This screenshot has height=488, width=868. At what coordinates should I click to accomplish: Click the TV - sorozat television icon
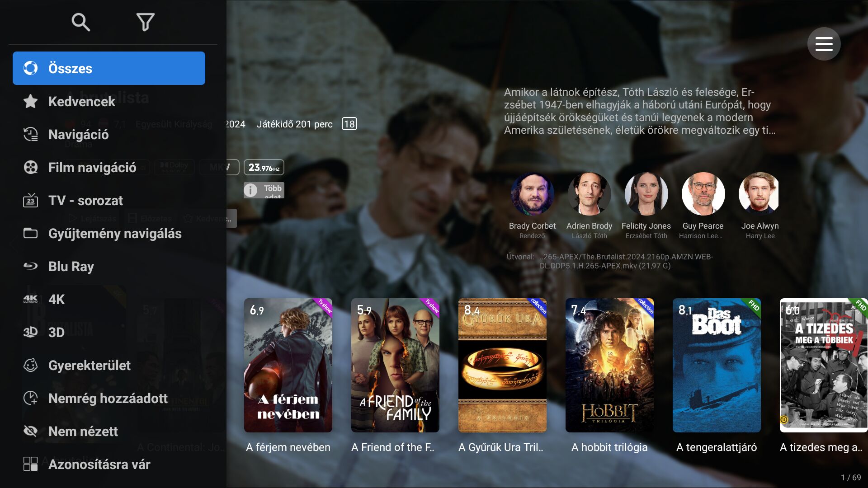tap(30, 200)
